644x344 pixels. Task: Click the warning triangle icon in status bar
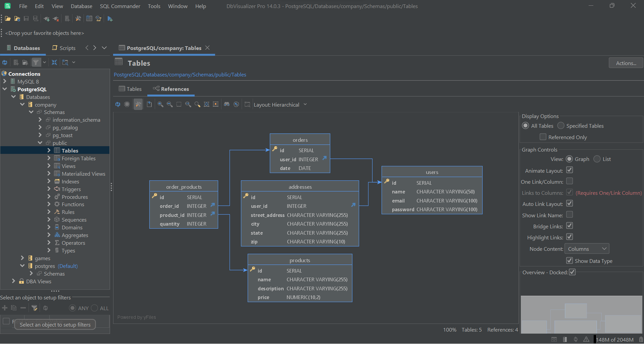(x=586, y=339)
